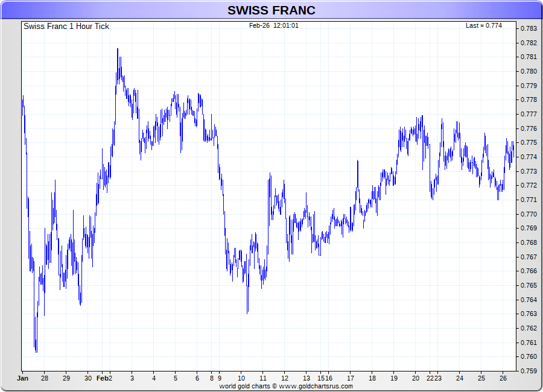
Task: Click the Jan date axis label
Action: (x=23, y=378)
